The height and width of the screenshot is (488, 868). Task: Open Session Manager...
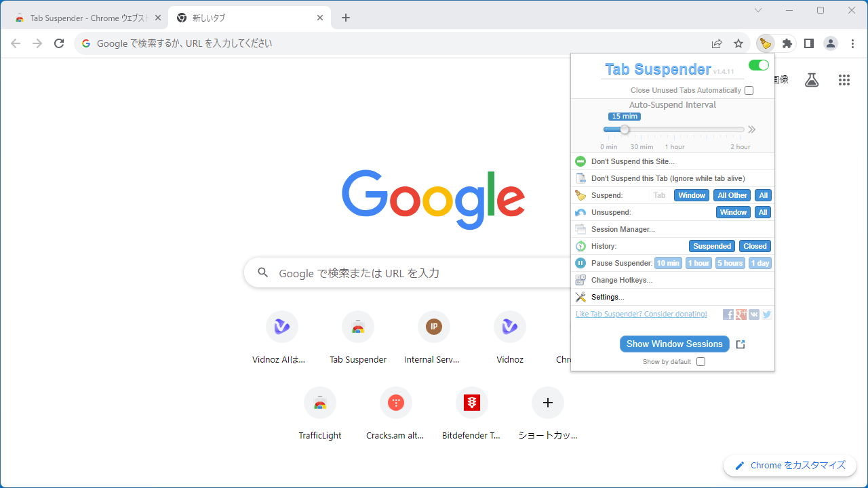pos(673,229)
